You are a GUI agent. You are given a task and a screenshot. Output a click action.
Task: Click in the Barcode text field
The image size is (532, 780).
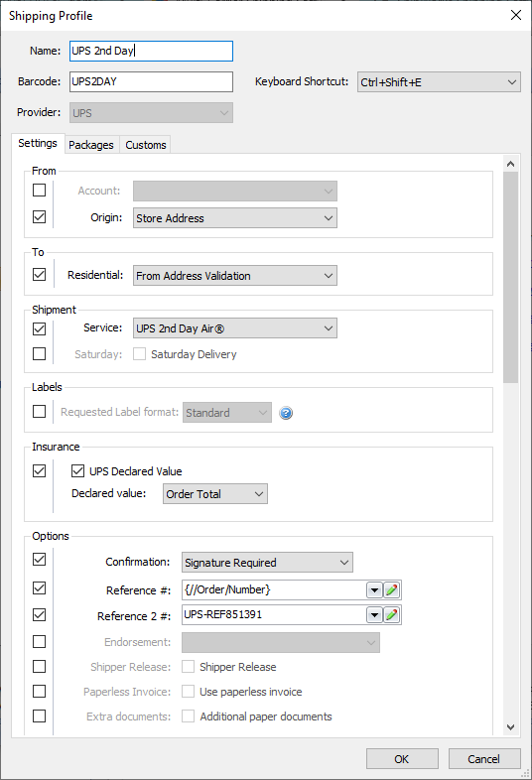151,81
